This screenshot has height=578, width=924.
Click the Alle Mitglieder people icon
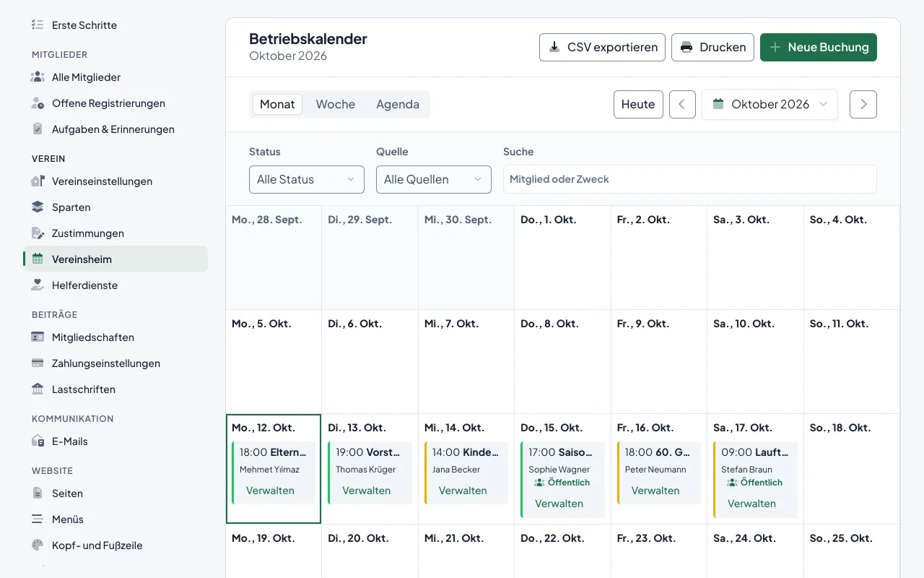tap(38, 77)
